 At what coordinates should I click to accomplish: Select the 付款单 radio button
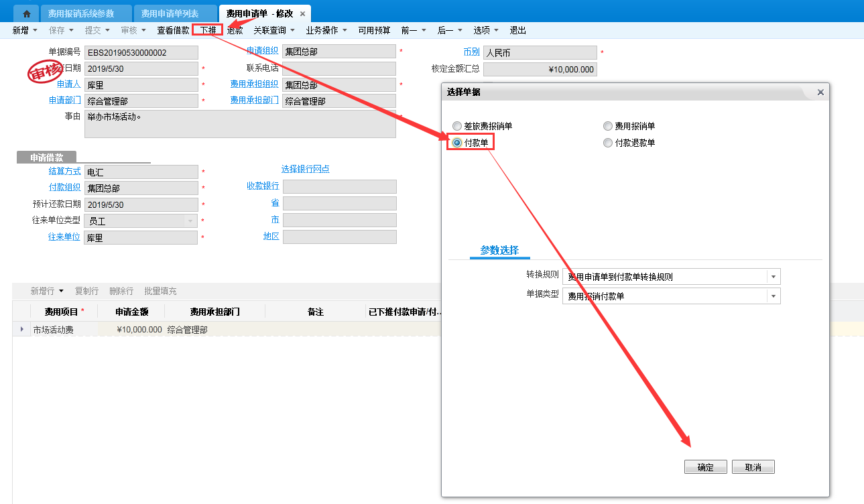click(x=457, y=143)
